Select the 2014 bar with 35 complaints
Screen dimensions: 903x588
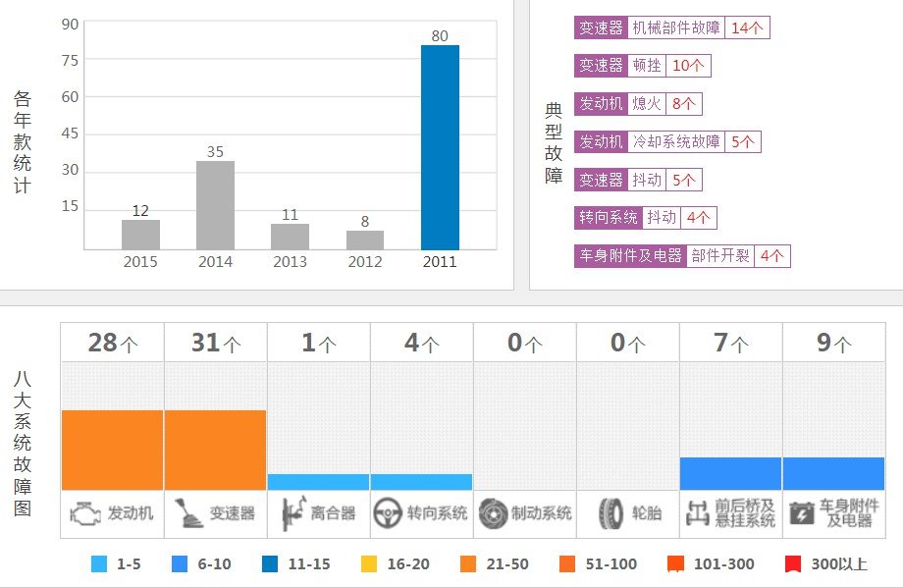coord(215,205)
